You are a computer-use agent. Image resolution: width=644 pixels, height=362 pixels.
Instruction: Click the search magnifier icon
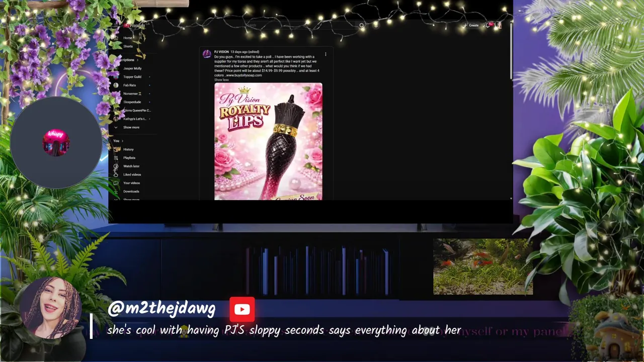click(x=361, y=25)
